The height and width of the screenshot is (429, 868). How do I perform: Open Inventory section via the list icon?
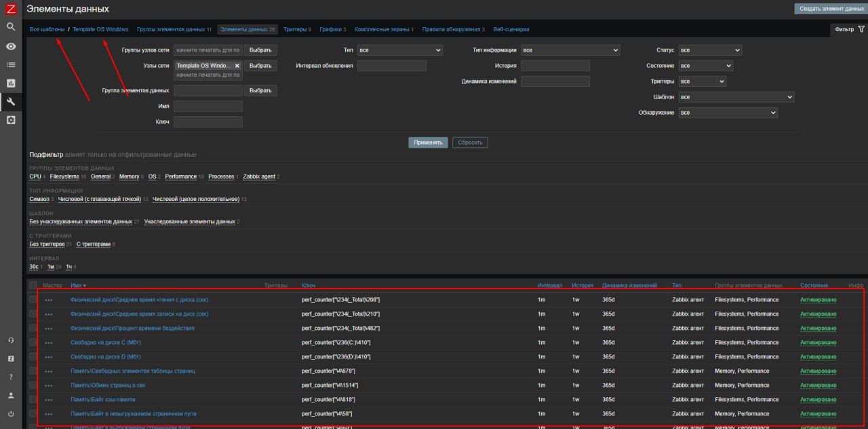tap(11, 64)
